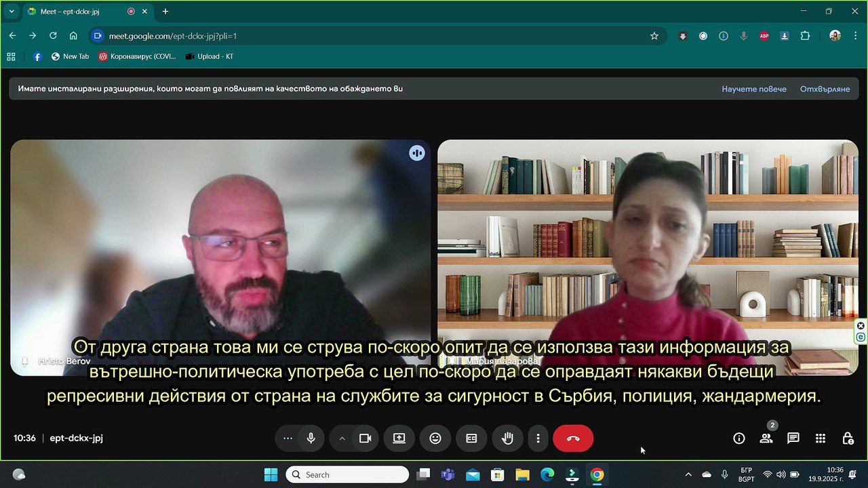Select Мария Лазарова's video tile

coord(648,258)
